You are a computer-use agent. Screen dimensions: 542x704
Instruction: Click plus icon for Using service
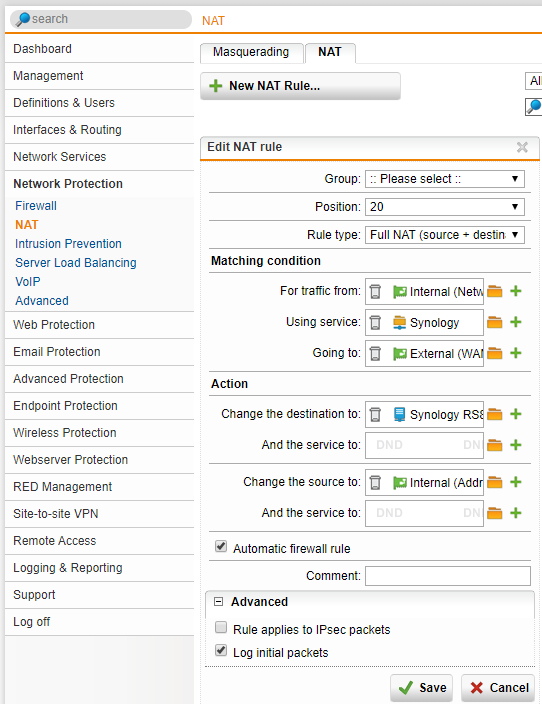516,322
